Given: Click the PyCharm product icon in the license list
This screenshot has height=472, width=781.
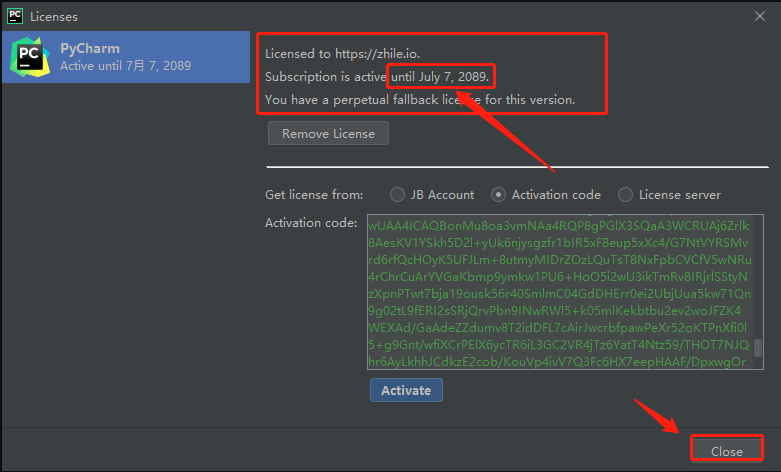Looking at the screenshot, I should pyautogui.click(x=29, y=57).
